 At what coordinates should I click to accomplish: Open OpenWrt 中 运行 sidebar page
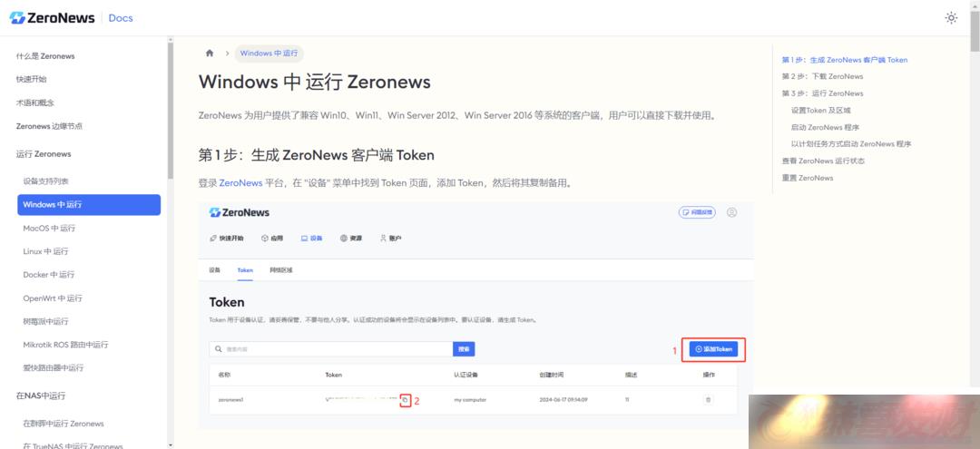click(x=53, y=298)
